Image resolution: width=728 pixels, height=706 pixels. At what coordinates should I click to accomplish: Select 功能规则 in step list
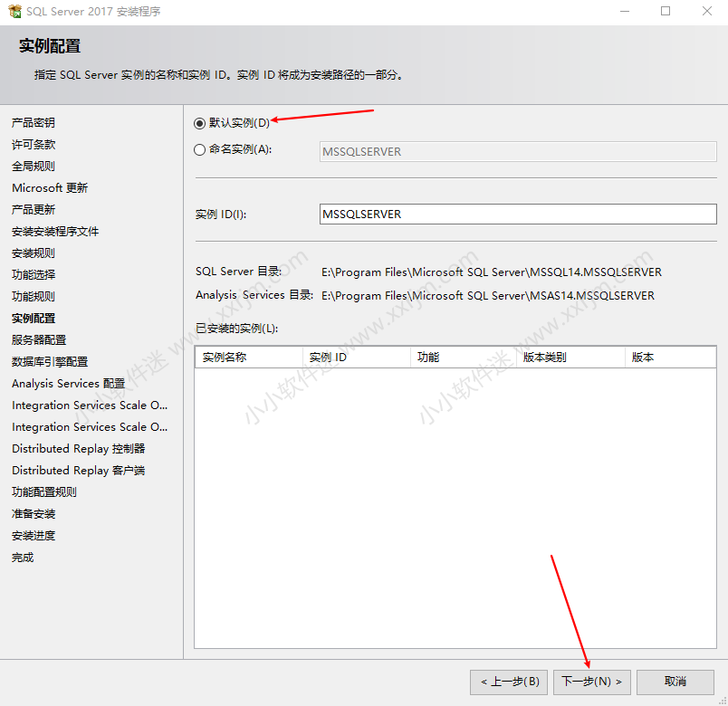point(34,297)
